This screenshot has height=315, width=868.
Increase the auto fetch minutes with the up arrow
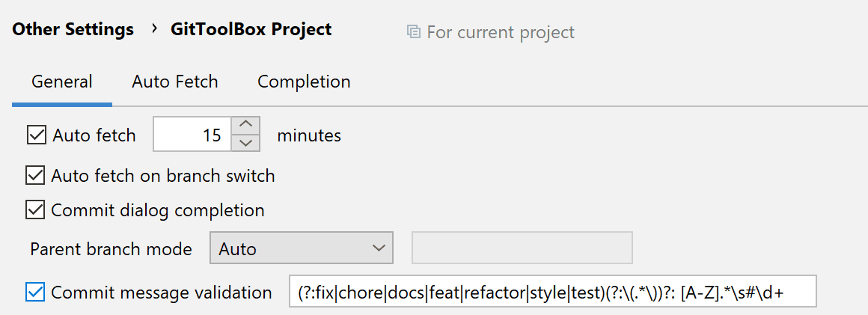click(x=246, y=125)
